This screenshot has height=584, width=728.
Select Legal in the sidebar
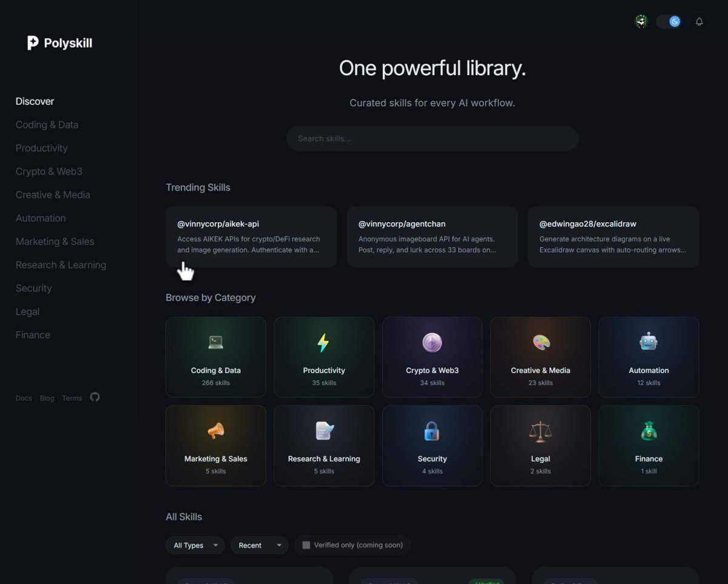pos(27,312)
